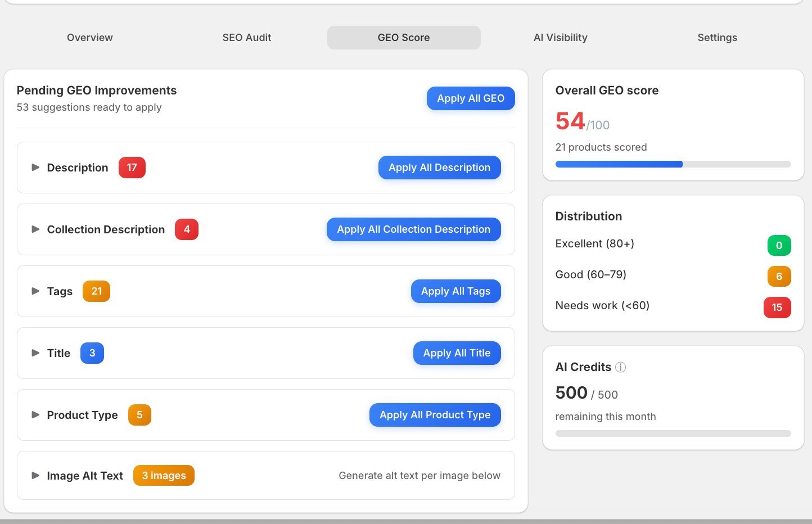
Task: Click the AI Credits info icon
Action: pos(620,367)
